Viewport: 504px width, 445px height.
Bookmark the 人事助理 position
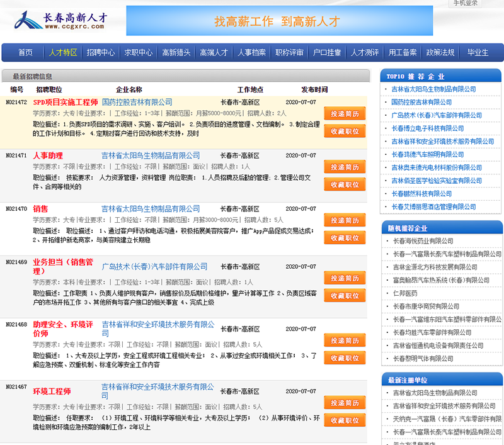tap(345, 184)
